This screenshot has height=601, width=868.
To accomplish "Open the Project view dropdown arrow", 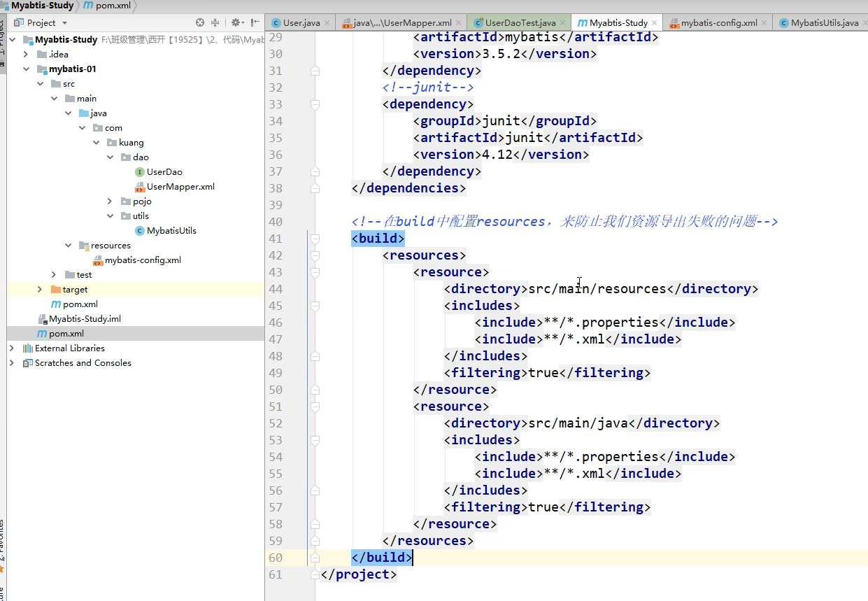I will (64, 23).
